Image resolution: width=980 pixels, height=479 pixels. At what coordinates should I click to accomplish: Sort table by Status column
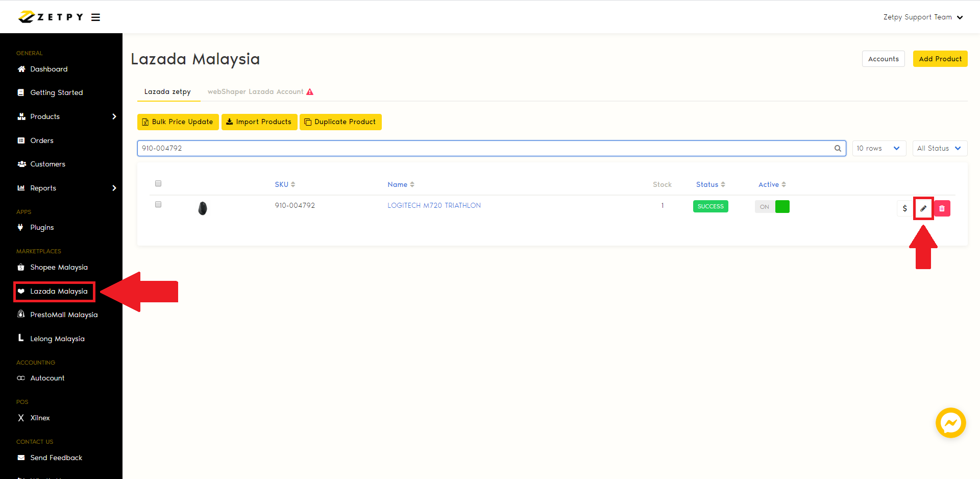[x=710, y=184]
